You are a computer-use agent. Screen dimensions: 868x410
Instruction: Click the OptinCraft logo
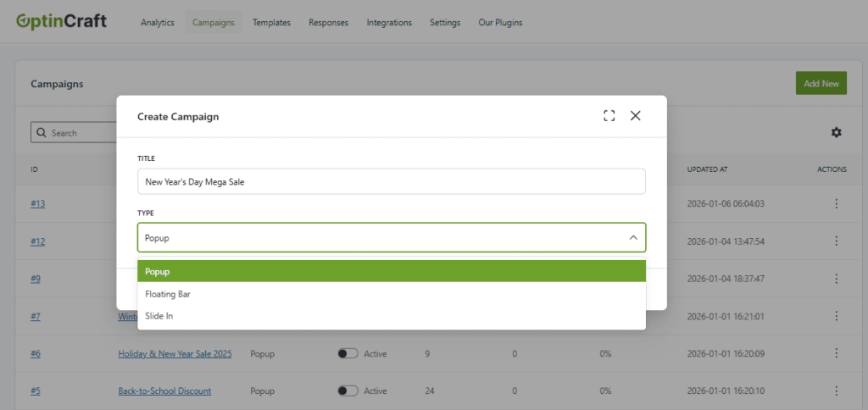(61, 21)
